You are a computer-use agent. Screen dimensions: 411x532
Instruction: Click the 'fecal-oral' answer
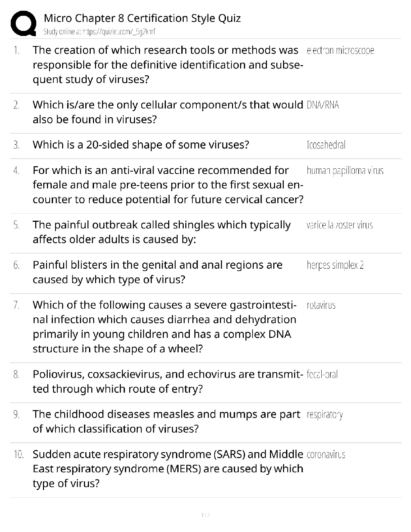[322, 374]
